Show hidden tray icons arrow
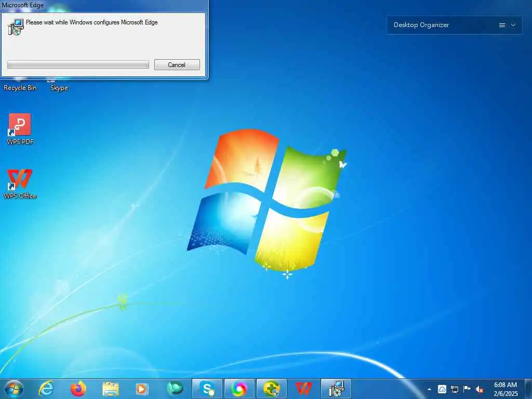This screenshot has height=399, width=532. pyautogui.click(x=429, y=389)
